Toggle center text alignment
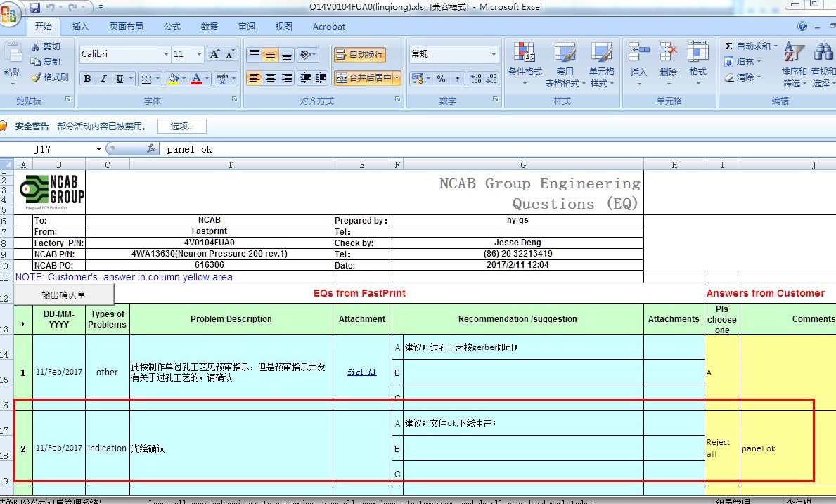 [270, 78]
